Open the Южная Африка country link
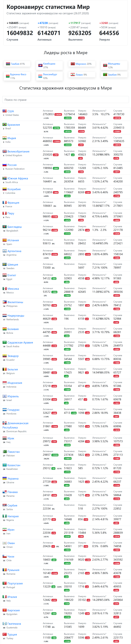Screen dimensions: 131x644 pyautogui.click(x=18, y=178)
